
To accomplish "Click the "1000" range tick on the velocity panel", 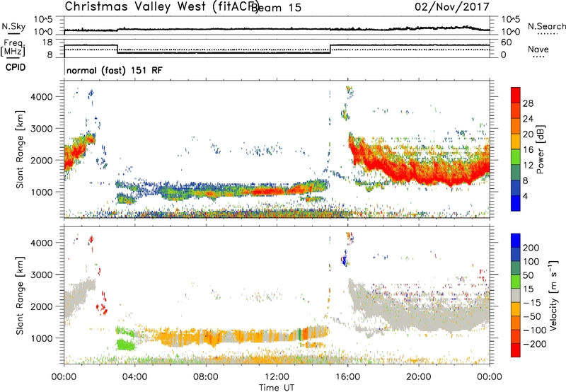I will pyautogui.click(x=41, y=338).
